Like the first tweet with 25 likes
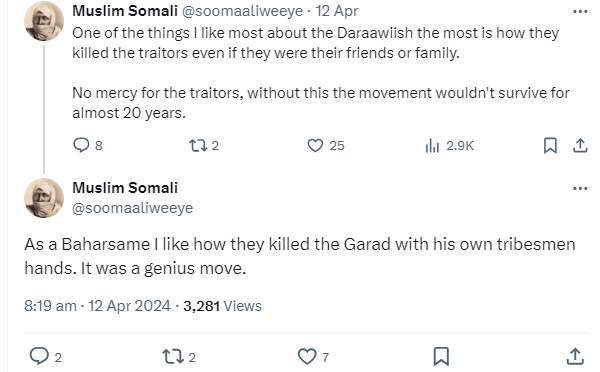This screenshot has width=600, height=372. (326, 145)
